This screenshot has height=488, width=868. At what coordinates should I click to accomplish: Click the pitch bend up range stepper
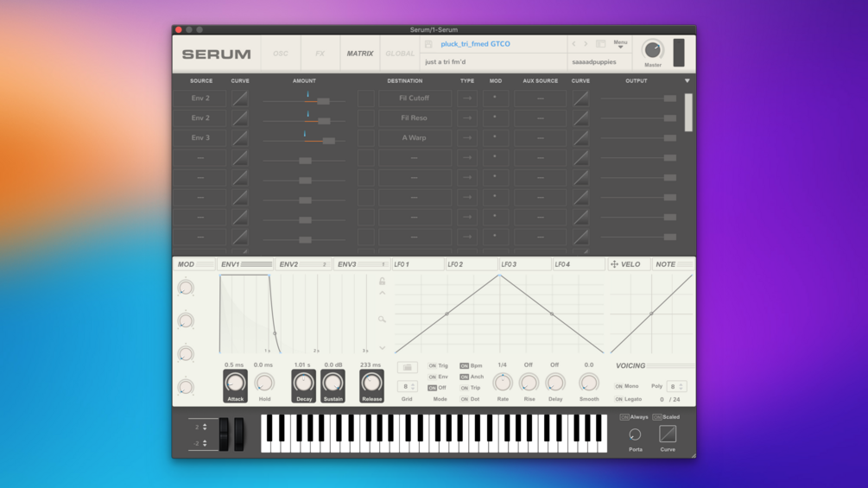[205, 427]
